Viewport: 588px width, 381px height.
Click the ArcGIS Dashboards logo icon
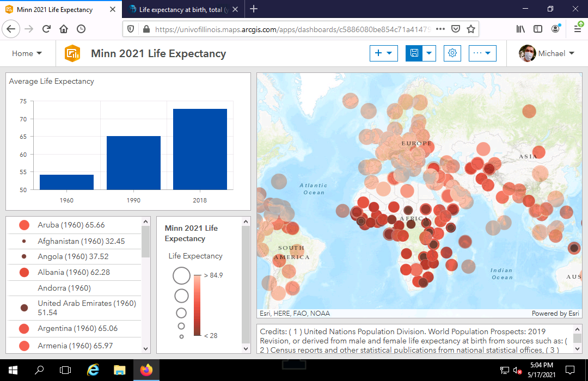pos(72,53)
